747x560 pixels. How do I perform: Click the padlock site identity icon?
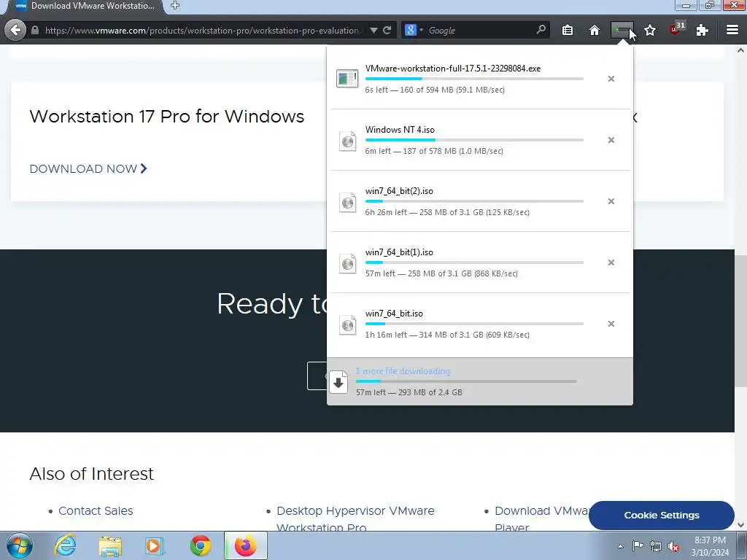(x=35, y=31)
